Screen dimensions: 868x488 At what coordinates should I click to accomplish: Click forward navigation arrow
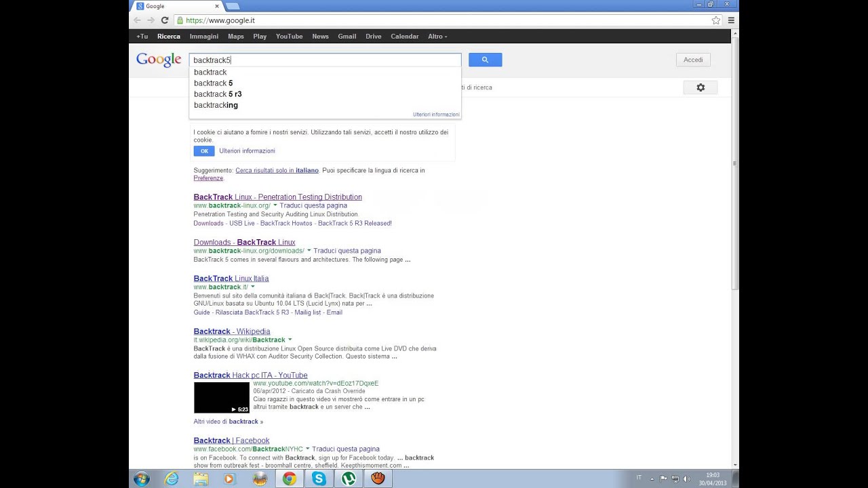[151, 20]
